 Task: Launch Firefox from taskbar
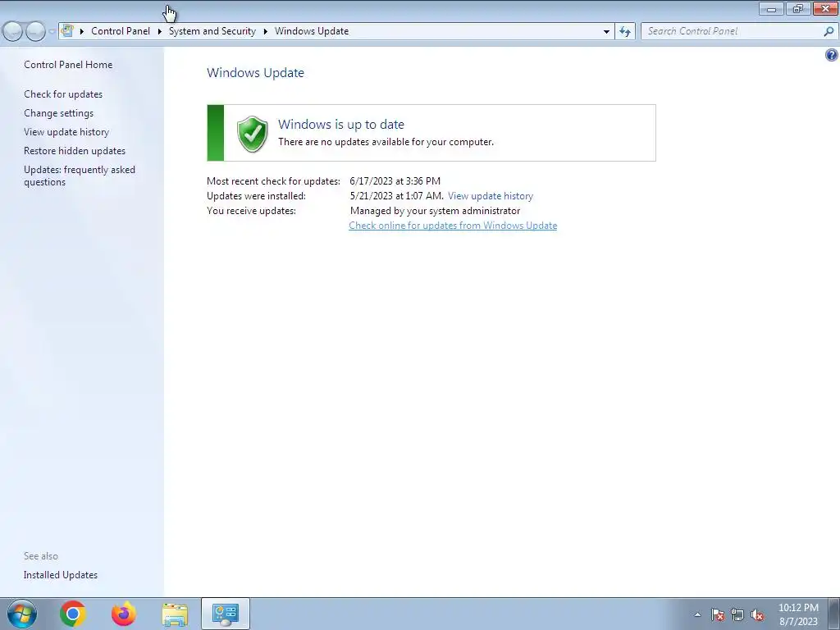click(124, 614)
